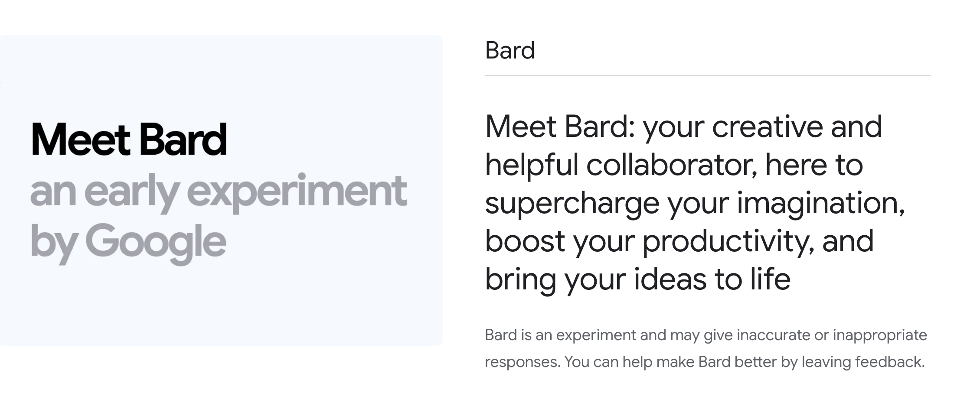The width and height of the screenshot is (980, 396).
Task: Click the gray 'an early experiment' text
Action: (x=218, y=191)
